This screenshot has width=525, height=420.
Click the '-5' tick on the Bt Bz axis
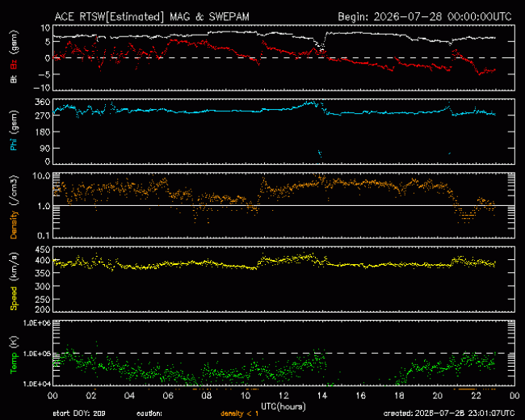click(44, 74)
